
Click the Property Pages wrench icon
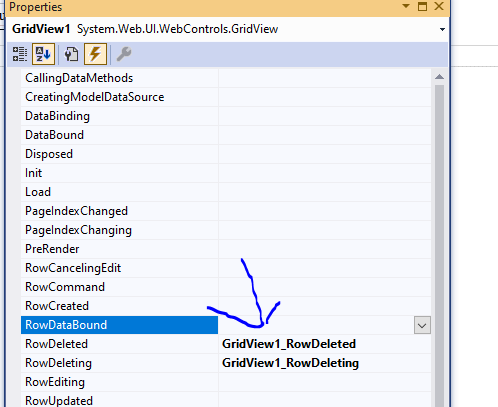(124, 54)
